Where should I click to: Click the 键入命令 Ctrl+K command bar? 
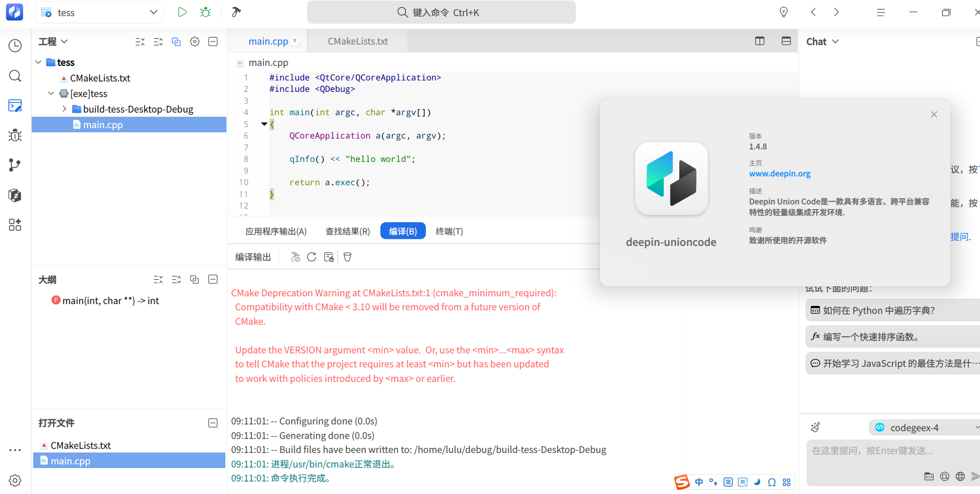tap(441, 12)
